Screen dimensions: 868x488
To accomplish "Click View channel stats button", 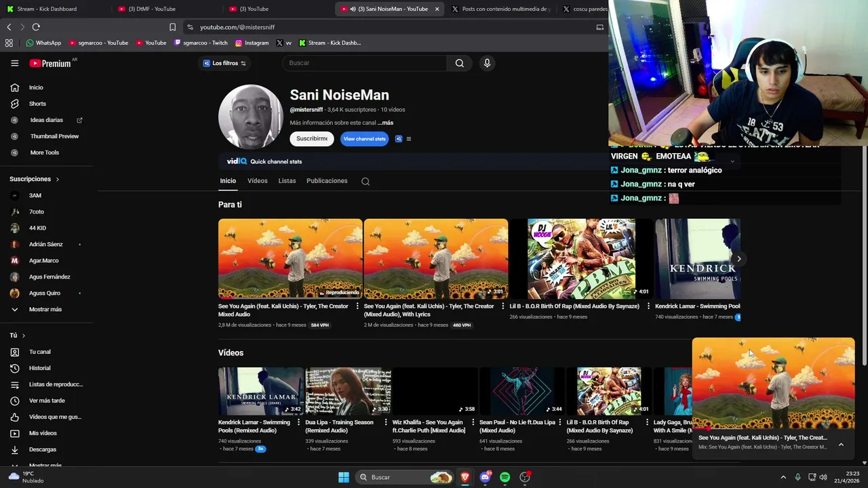I will coord(365,139).
